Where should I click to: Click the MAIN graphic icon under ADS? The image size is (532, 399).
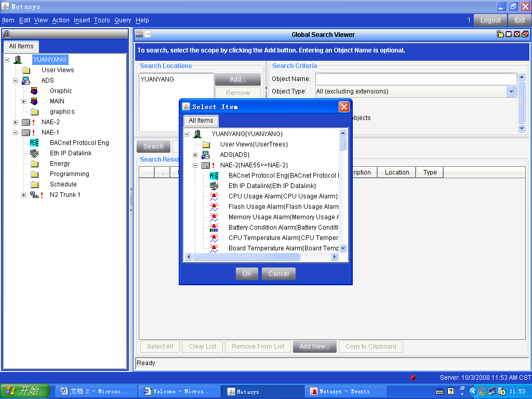click(34, 101)
